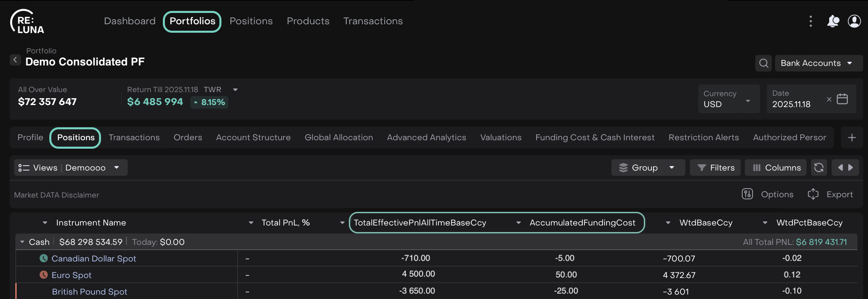This screenshot has width=868, height=299.
Task: Open the user profile icon
Action: tap(854, 21)
